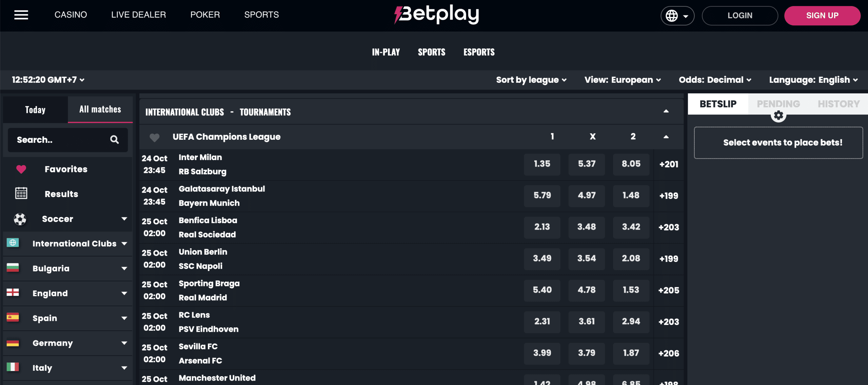Open the LIVE DEALER menu
This screenshot has width=868, height=385.
[x=138, y=15]
